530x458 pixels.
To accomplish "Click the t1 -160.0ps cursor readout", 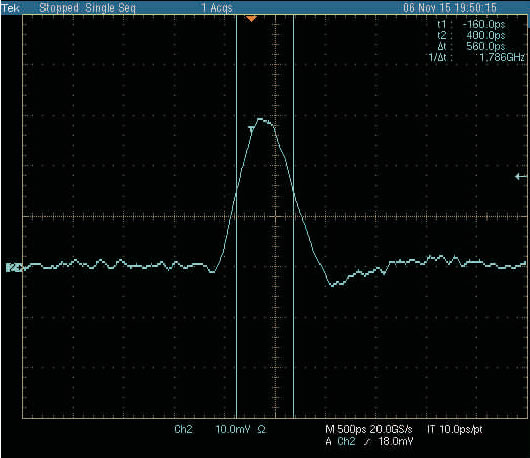I will (x=471, y=24).
